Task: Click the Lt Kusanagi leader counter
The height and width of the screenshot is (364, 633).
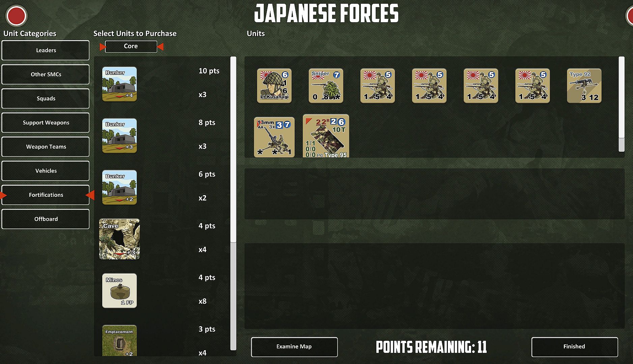Action: tap(274, 86)
